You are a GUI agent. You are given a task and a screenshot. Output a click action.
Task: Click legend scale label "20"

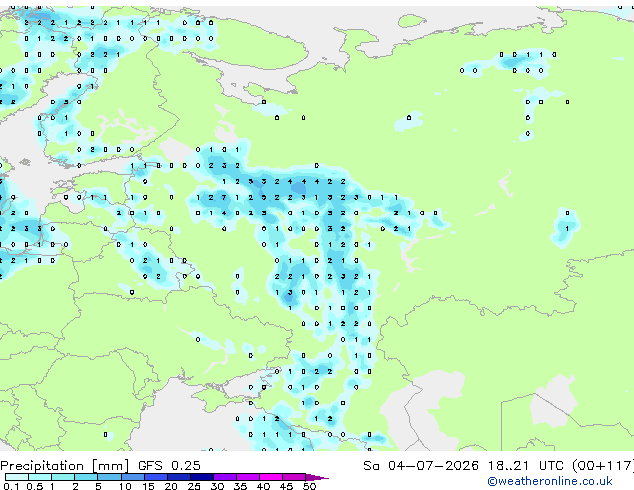tap(171, 486)
